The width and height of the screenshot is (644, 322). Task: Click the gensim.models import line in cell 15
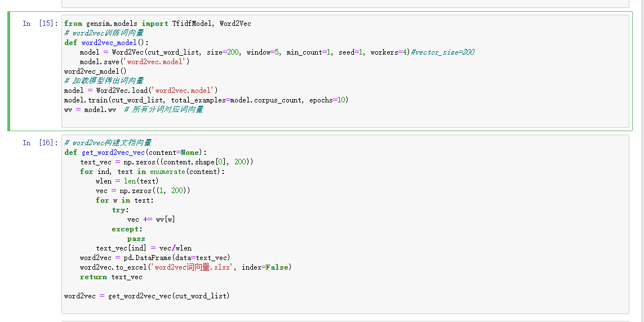pyautogui.click(x=158, y=24)
